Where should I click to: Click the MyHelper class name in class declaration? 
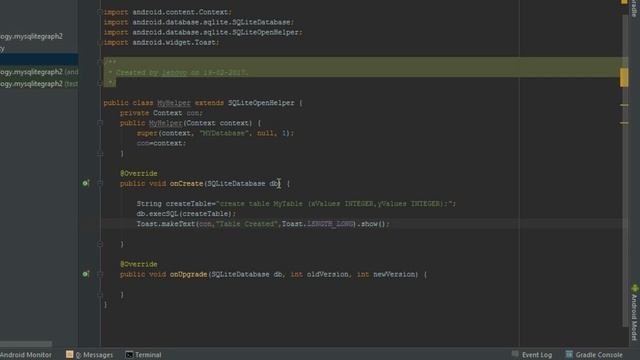point(174,103)
